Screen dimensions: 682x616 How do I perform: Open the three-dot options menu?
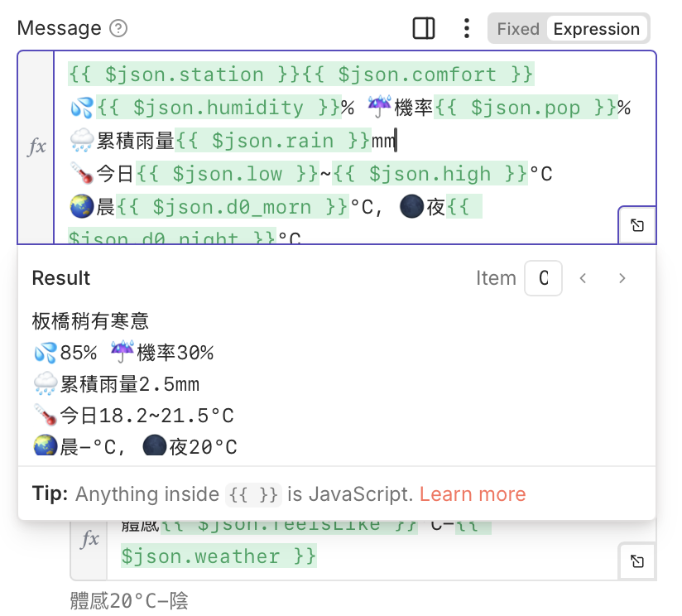pyautogui.click(x=467, y=29)
